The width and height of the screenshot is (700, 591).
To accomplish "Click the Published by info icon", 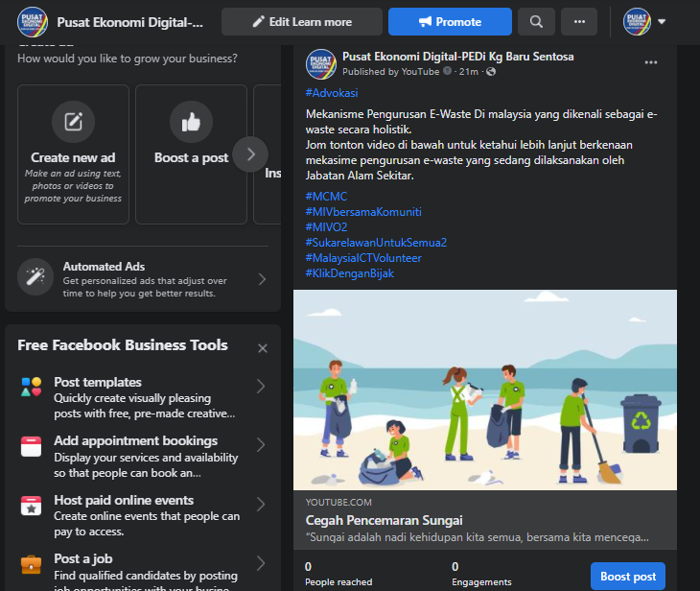I will [447, 71].
